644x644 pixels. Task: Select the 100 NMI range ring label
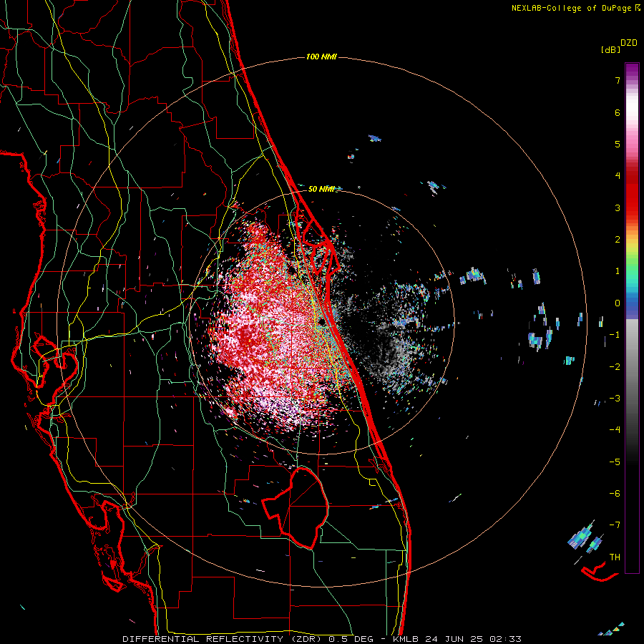click(321, 57)
